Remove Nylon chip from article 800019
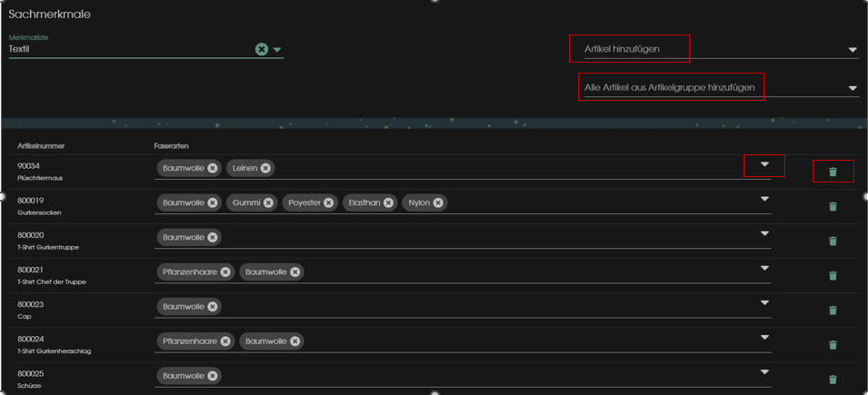This screenshot has width=868, height=395. [438, 202]
